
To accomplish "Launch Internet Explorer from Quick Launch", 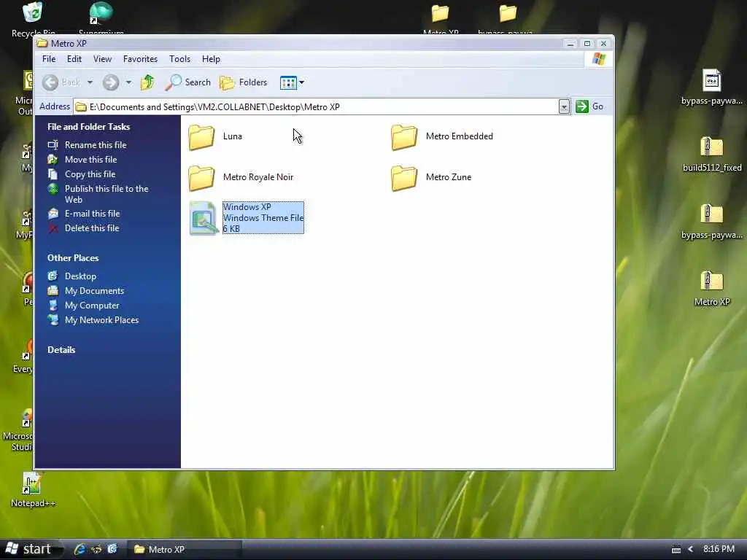I will [x=80, y=549].
